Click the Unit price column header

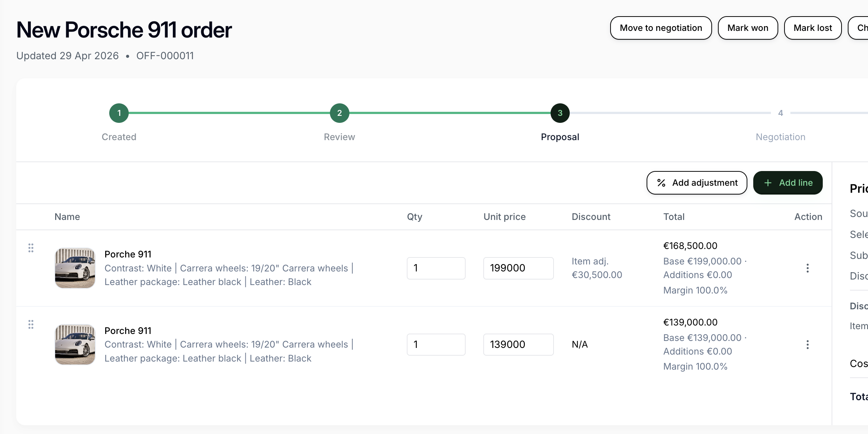(x=505, y=217)
